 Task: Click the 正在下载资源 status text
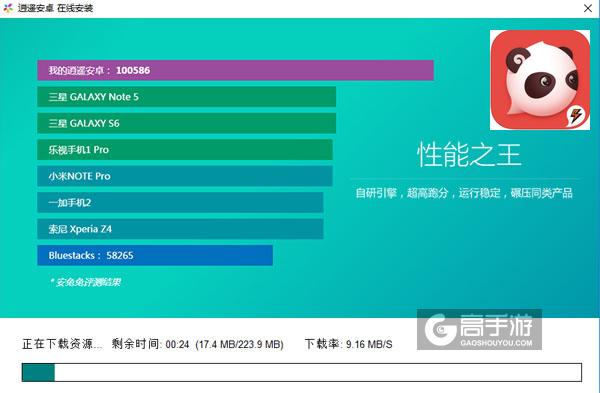point(62,344)
